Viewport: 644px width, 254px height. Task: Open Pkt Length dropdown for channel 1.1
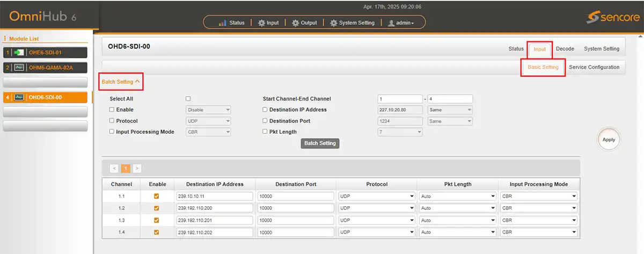coord(457,197)
